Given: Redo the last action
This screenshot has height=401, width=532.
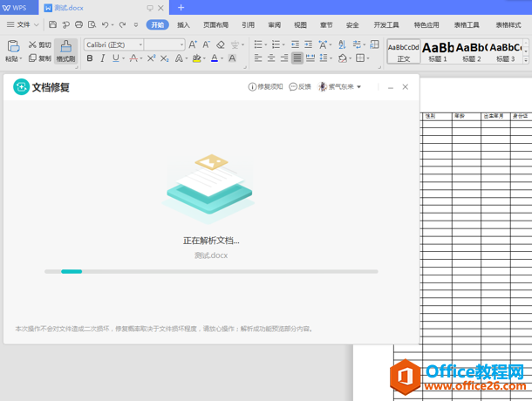Looking at the screenshot, I should pos(122,24).
